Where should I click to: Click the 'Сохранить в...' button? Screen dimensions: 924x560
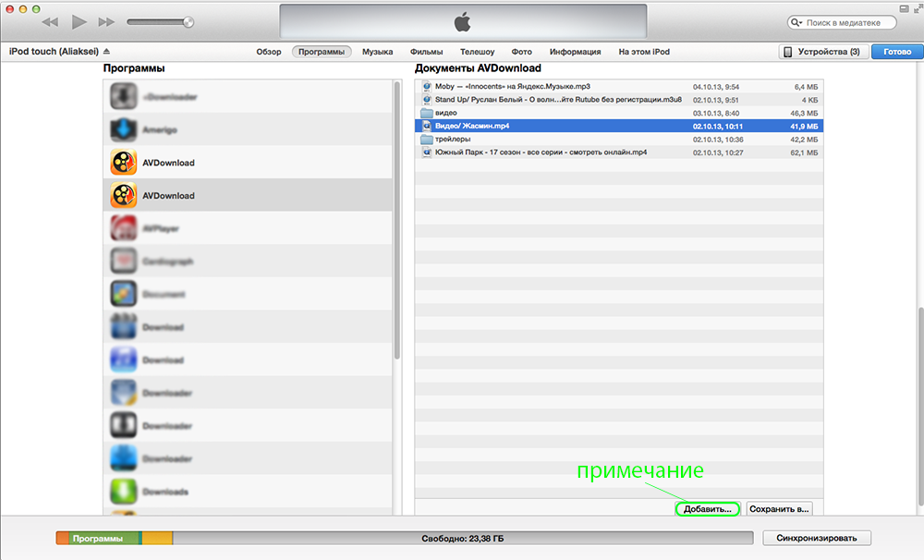point(779,509)
